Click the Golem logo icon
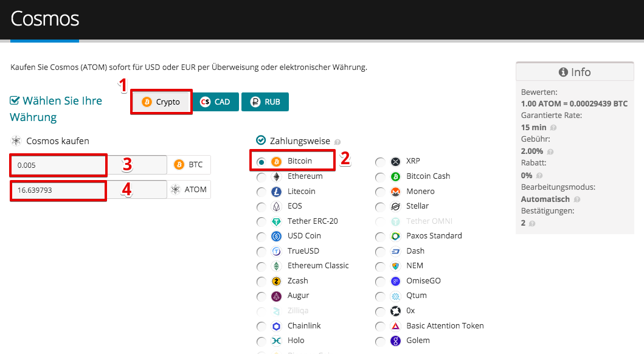644x354 pixels. coord(395,341)
